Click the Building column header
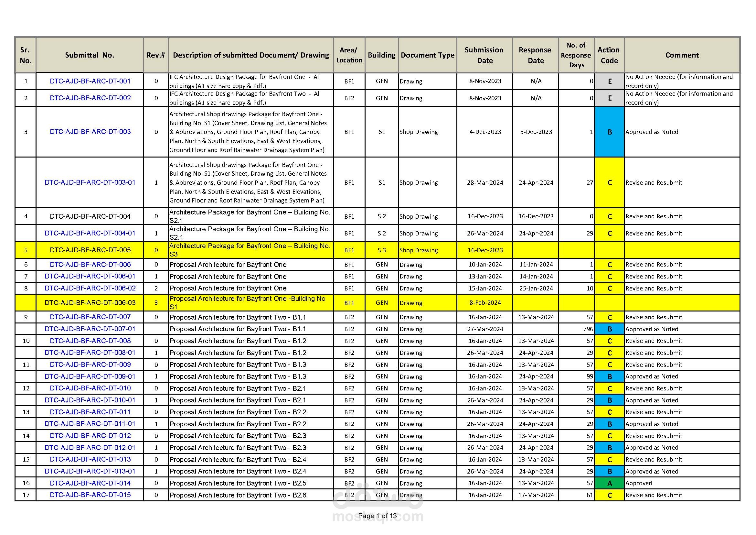Viewport: 756px width, 535px height. pos(382,55)
